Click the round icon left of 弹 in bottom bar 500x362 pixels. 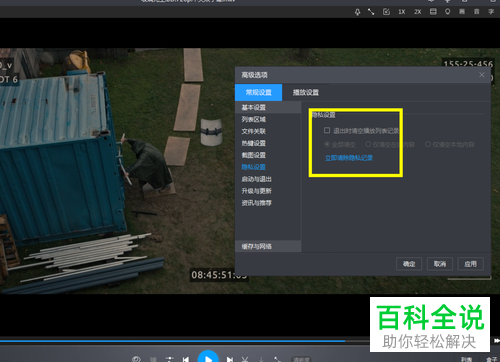136,359
